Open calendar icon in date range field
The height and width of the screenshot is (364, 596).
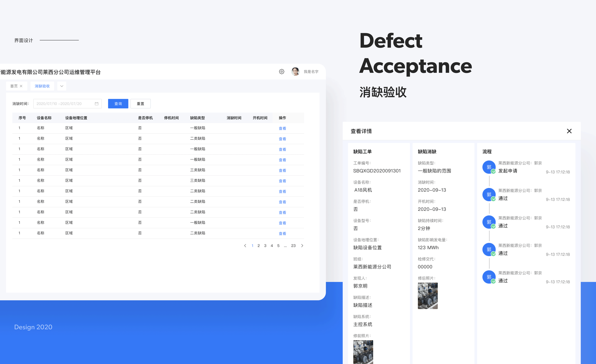pos(97,104)
